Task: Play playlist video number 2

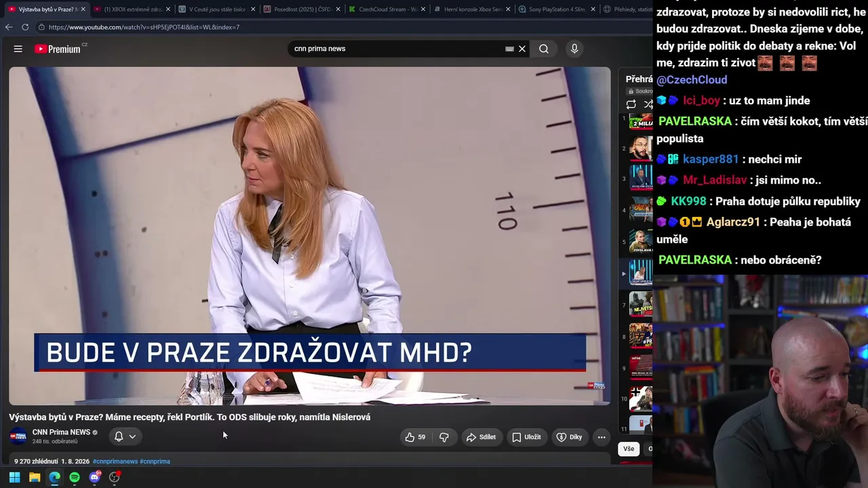Action: coord(641,148)
